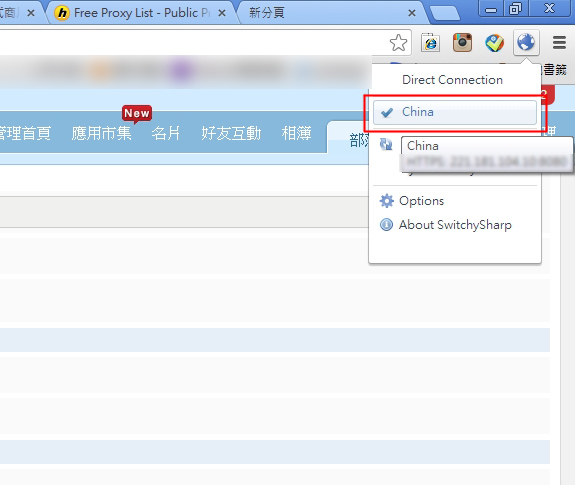
Task: Click the colorful checkmark extension icon
Action: pyautogui.click(x=494, y=43)
